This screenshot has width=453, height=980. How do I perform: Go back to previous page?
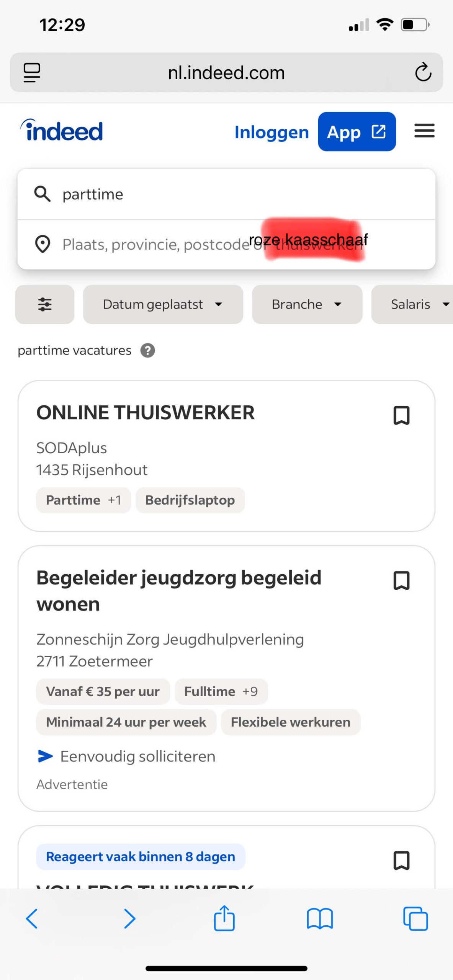coord(32,918)
